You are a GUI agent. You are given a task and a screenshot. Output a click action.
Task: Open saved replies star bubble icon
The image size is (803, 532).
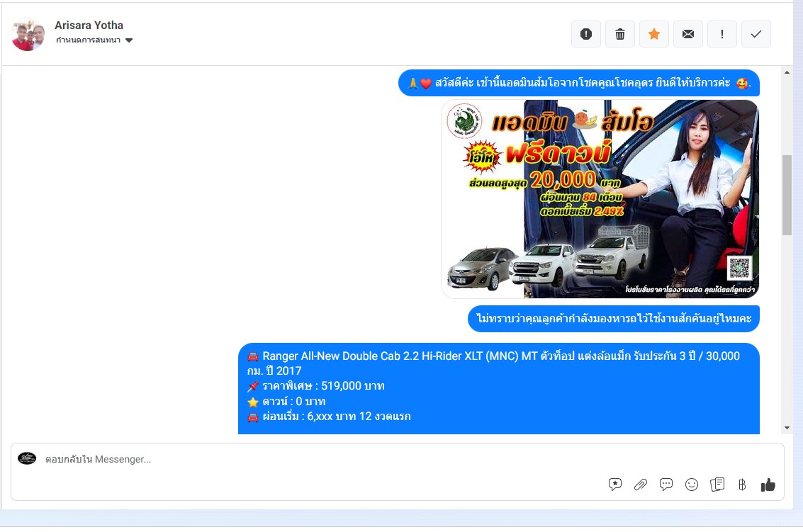[x=615, y=485]
